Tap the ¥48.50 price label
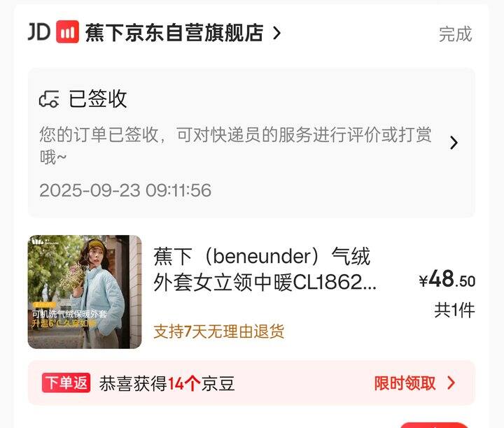Viewport: 504px width, 428px height. (x=447, y=279)
